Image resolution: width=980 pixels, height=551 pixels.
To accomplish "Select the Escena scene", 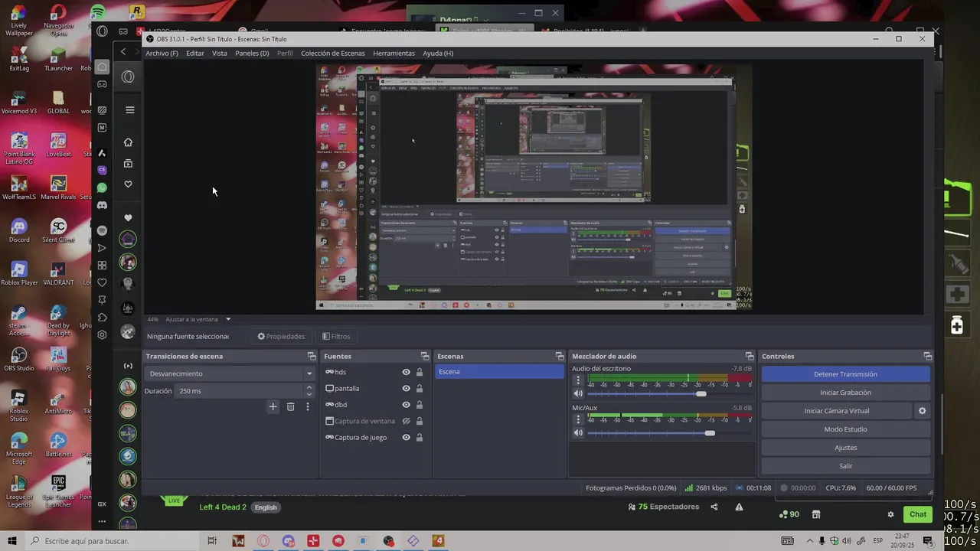I will pyautogui.click(x=499, y=372).
